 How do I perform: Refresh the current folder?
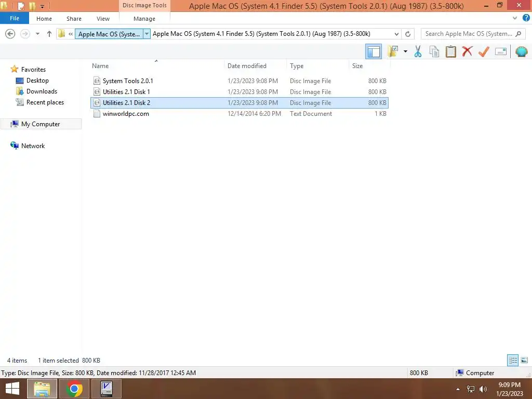[408, 34]
